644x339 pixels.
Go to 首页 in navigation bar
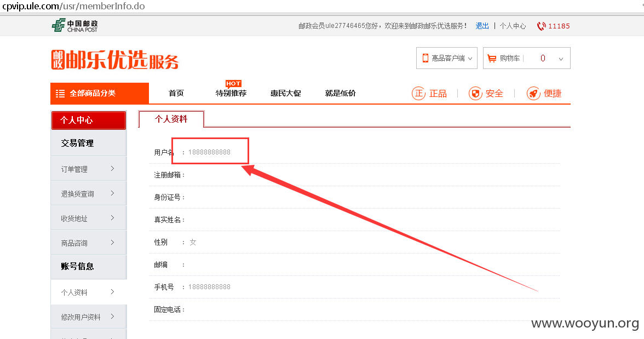coord(176,93)
